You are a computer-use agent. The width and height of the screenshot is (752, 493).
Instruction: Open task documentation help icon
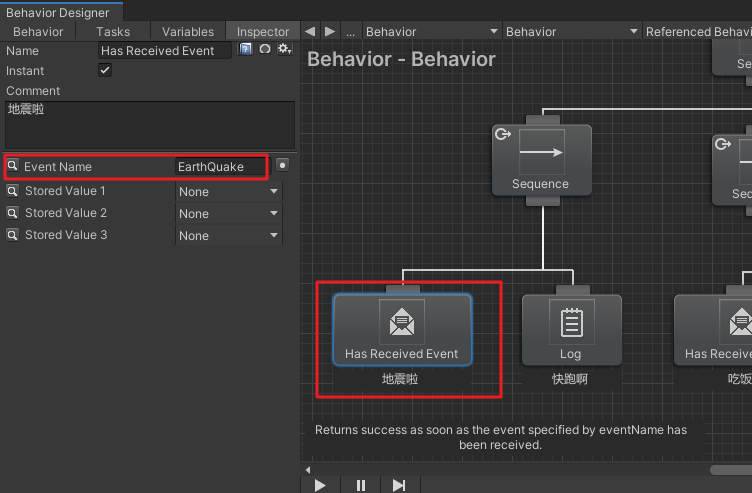(245, 49)
